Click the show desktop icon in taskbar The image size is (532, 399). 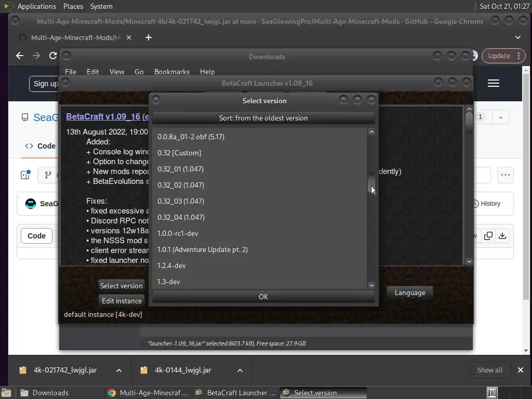[x=6, y=393]
